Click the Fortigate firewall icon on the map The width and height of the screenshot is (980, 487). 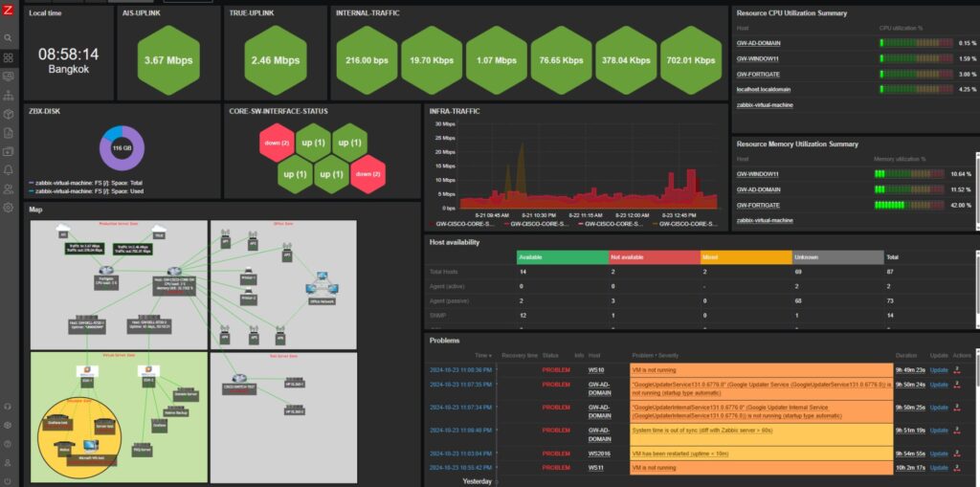(x=105, y=270)
